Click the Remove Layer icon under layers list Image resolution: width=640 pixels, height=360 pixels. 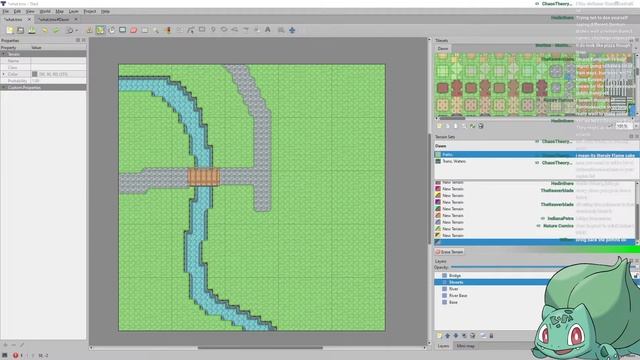[472, 336]
